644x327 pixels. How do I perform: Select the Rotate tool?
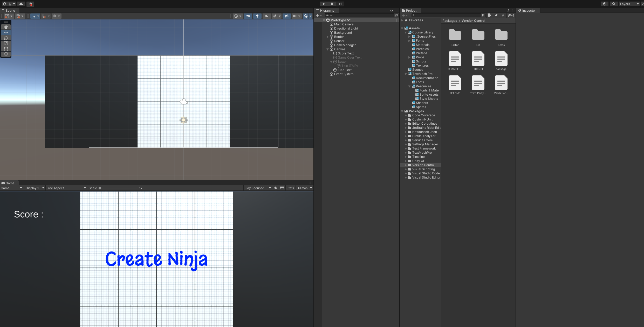(x=6, y=38)
